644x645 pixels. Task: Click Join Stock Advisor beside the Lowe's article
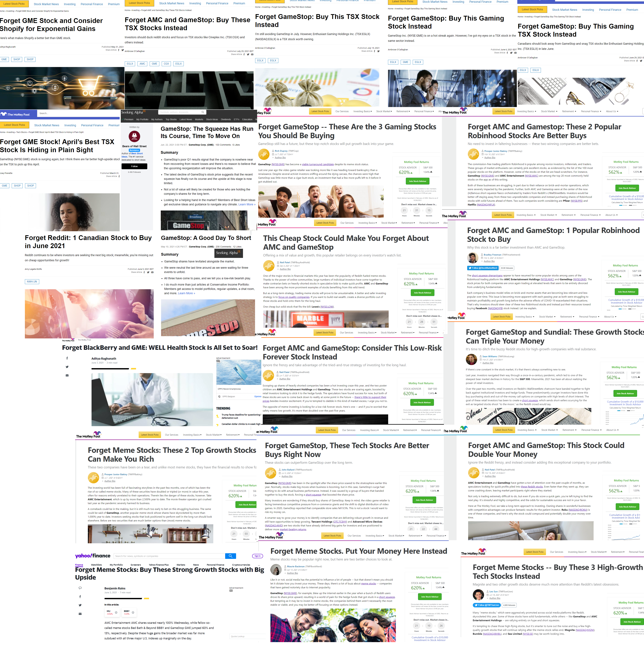422,293
